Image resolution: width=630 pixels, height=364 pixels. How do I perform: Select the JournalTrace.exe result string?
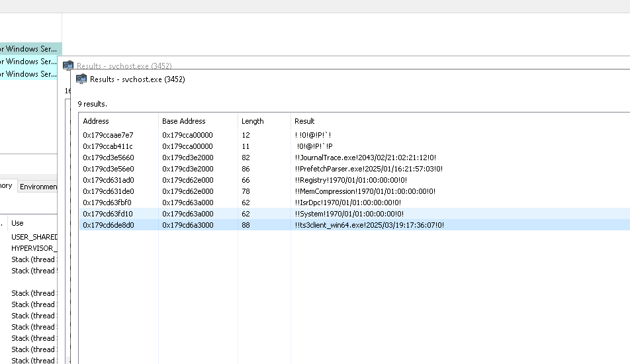[365, 158]
